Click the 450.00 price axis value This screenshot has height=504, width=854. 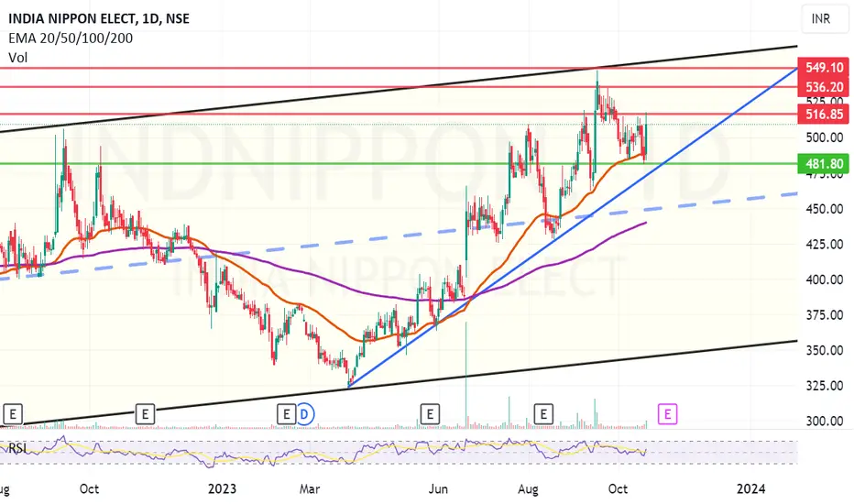tap(824, 209)
